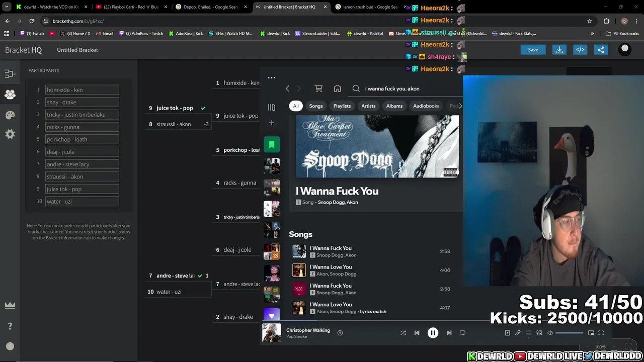Image resolution: width=644 pixels, height=362 pixels.
Task: Open connect to a device icon
Action: coord(539,333)
